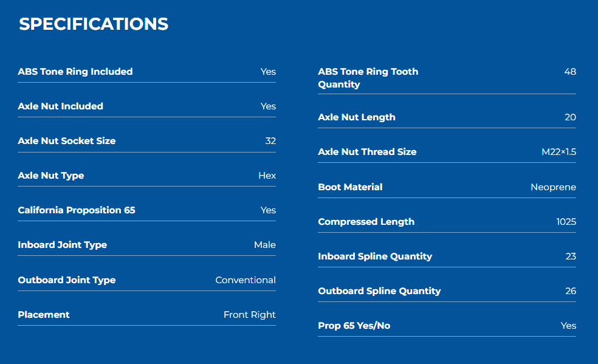Click the Axle Nut Type Hex value
This screenshot has width=598, height=364.
pyautogui.click(x=267, y=176)
